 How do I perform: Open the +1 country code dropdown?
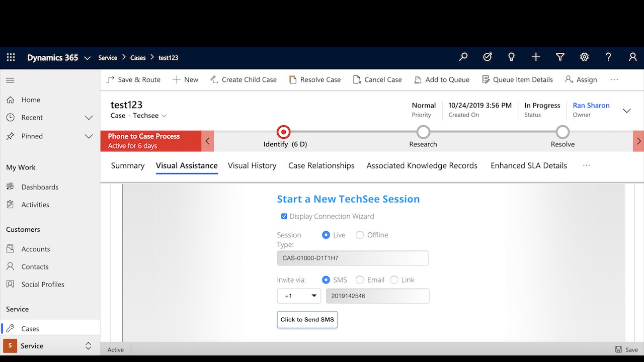tap(299, 296)
